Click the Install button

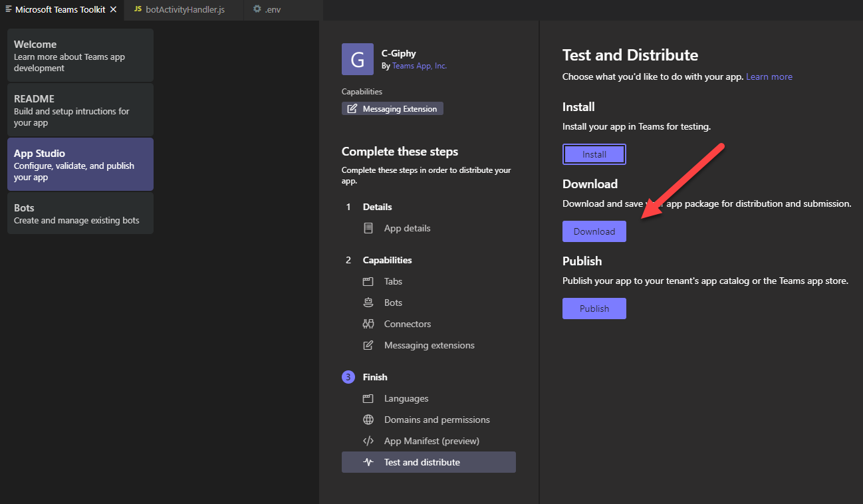tap(594, 154)
